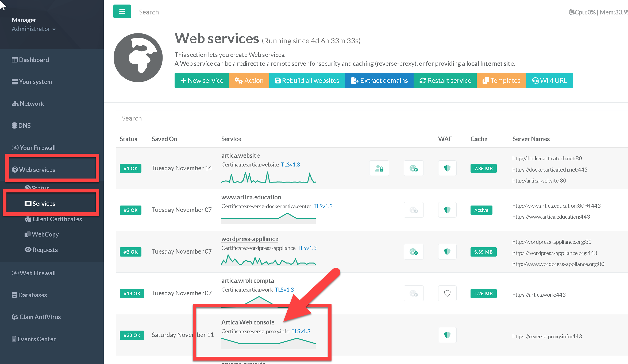628x364 pixels.
Task: Click the user-lock icon for artica.website
Action: [379, 168]
